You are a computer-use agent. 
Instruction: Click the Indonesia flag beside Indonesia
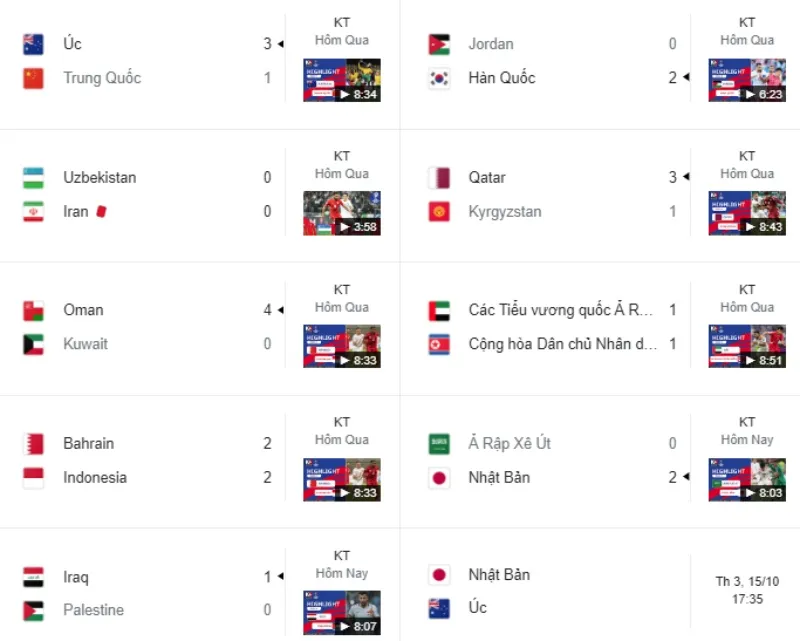(31, 477)
